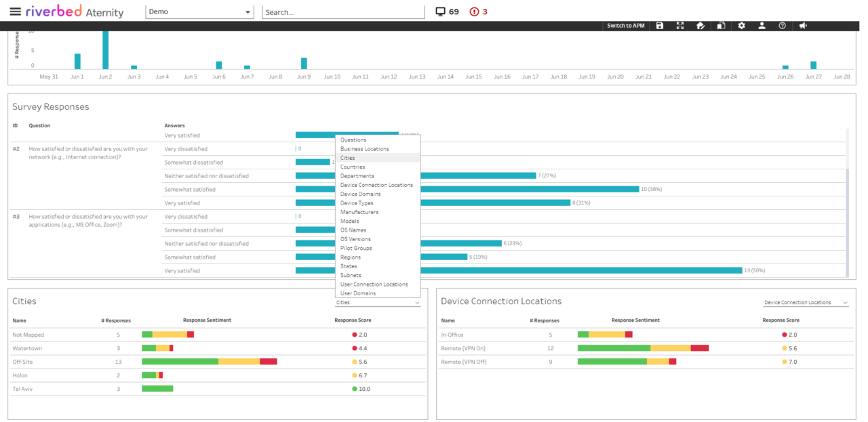
Task: Open the user account icon
Action: click(762, 26)
